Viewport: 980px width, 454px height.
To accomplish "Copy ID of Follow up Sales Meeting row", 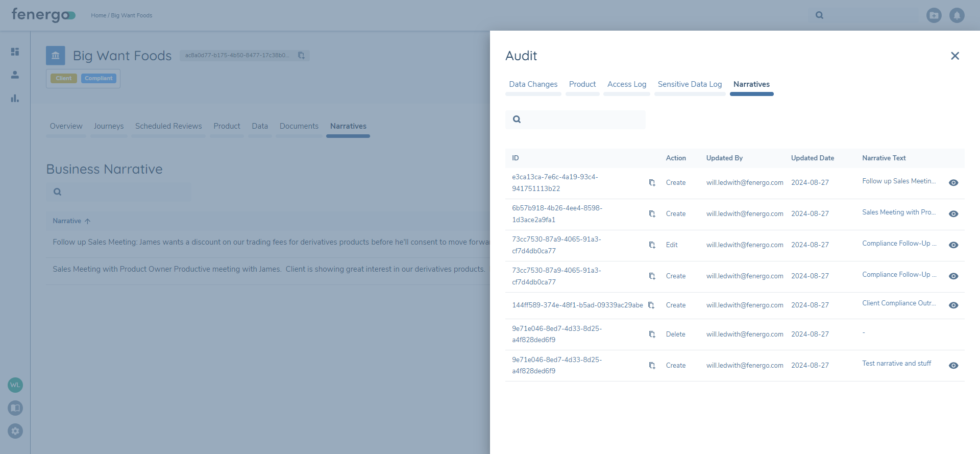I will [652, 183].
